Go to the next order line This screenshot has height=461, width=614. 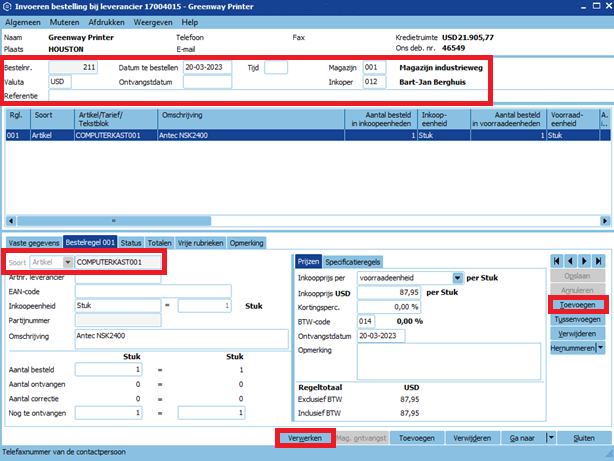tap(584, 259)
